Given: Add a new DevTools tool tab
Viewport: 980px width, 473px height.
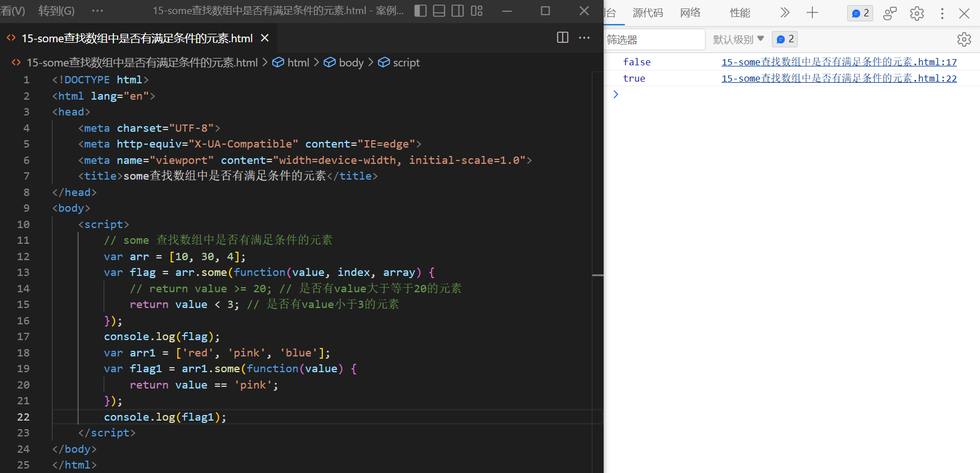Looking at the screenshot, I should [812, 13].
